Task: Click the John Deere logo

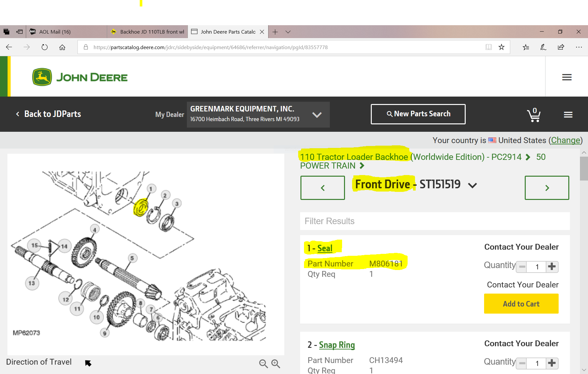Action: point(80,77)
